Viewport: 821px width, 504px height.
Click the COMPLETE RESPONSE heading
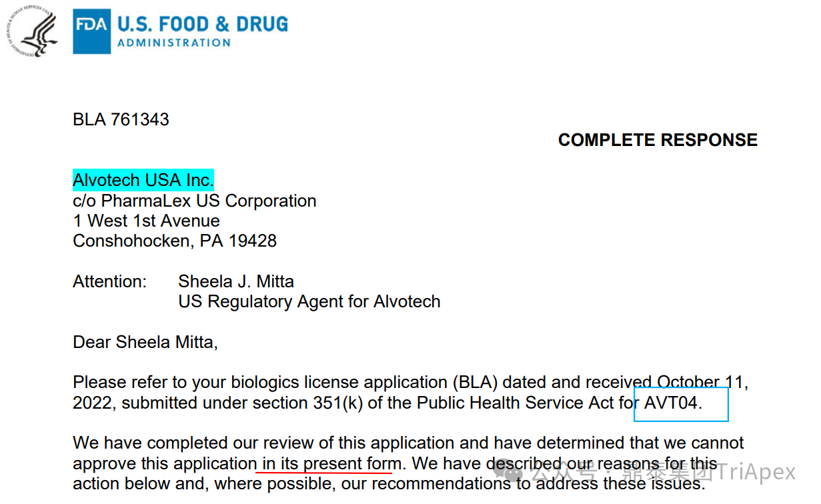click(x=658, y=140)
